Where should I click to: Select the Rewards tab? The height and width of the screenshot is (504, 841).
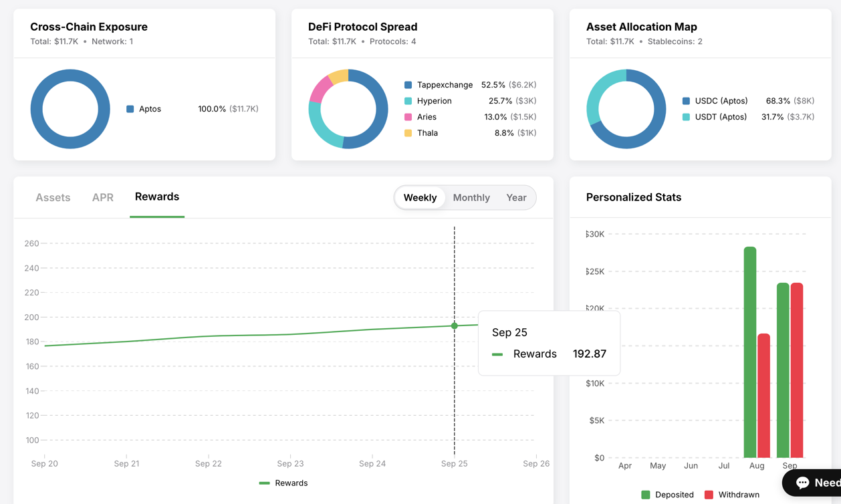(157, 197)
